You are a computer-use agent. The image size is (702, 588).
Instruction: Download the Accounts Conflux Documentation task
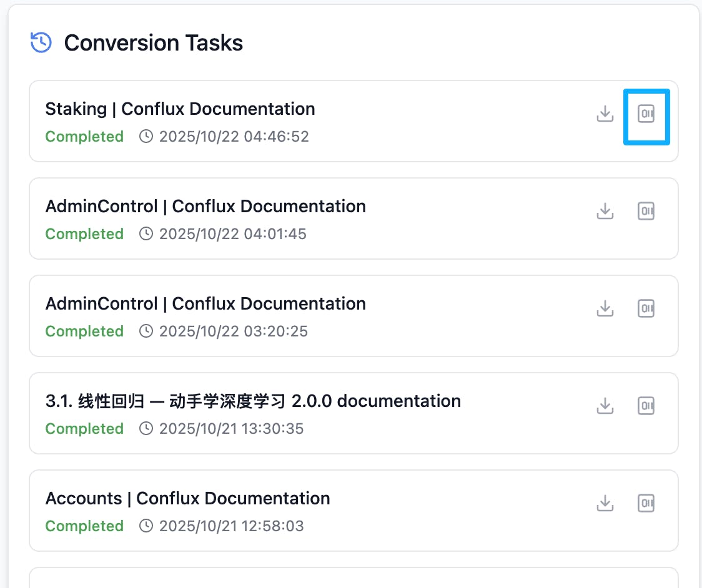click(605, 504)
